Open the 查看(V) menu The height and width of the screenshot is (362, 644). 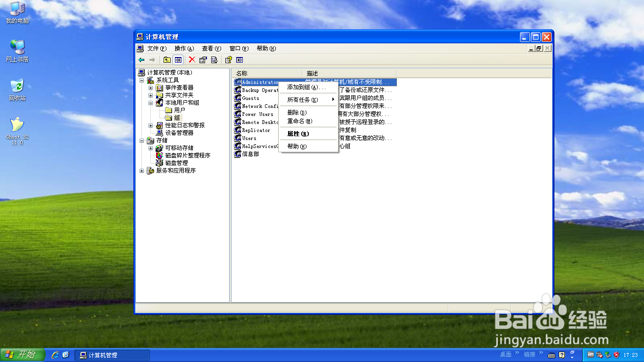tap(212, 49)
